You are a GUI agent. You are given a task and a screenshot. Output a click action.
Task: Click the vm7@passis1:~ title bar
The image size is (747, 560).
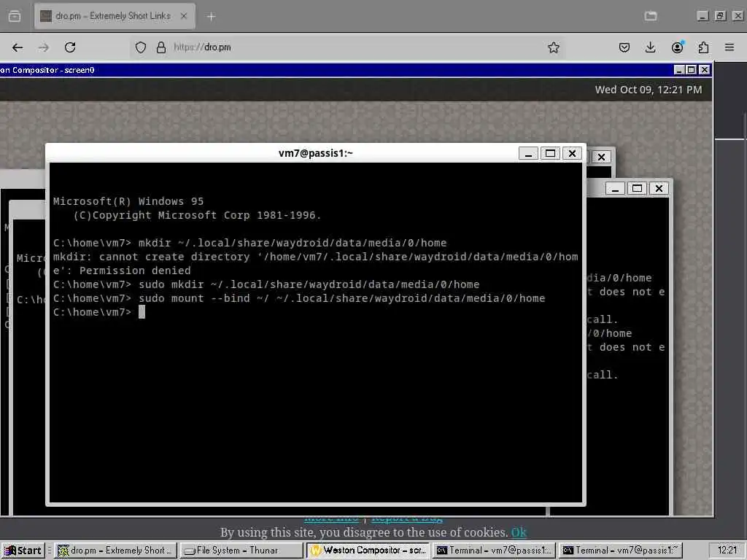[x=315, y=153]
